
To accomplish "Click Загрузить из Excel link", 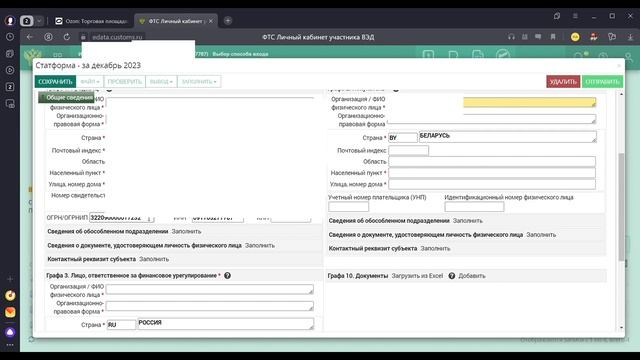I will click(417, 276).
